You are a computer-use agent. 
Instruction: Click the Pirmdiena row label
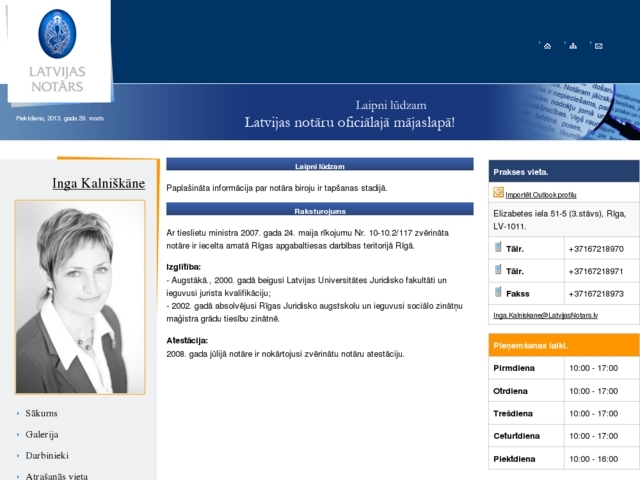(514, 368)
